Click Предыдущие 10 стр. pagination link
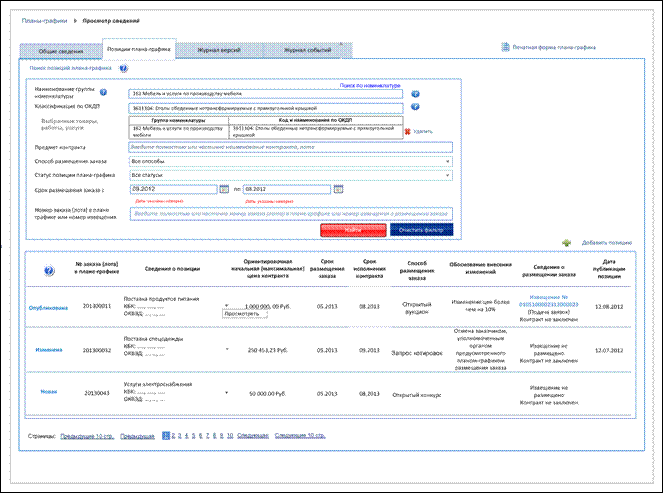663x493 pixels. (87, 436)
